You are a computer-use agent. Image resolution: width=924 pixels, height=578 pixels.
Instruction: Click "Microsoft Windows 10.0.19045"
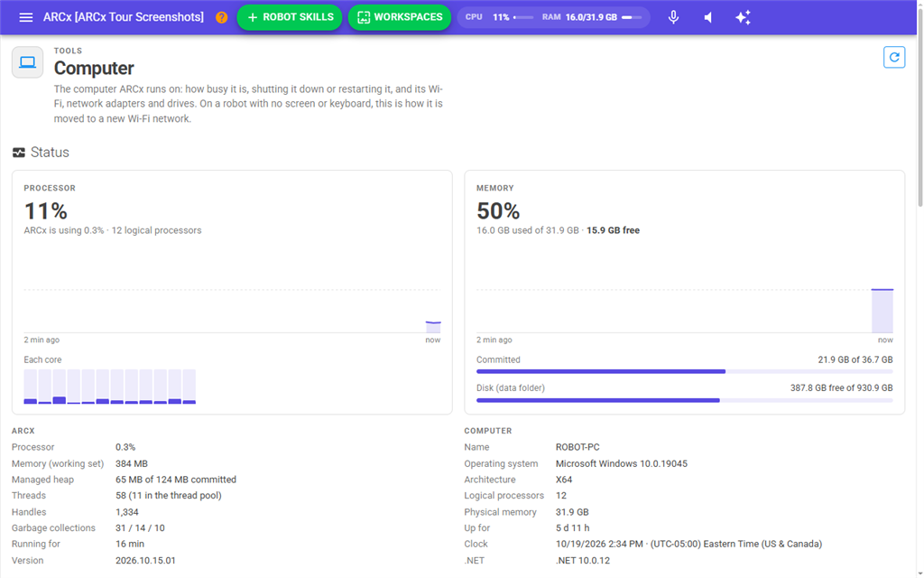pyautogui.click(x=622, y=463)
